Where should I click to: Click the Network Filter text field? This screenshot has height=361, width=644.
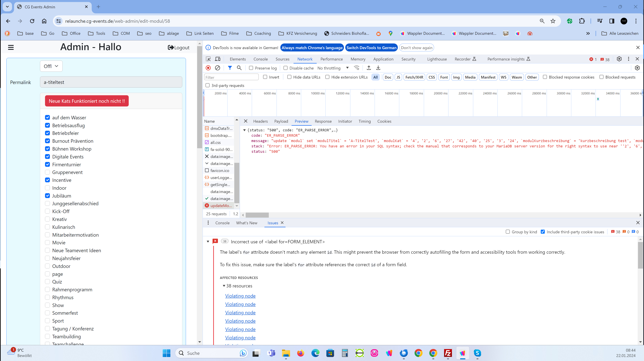tap(231, 77)
